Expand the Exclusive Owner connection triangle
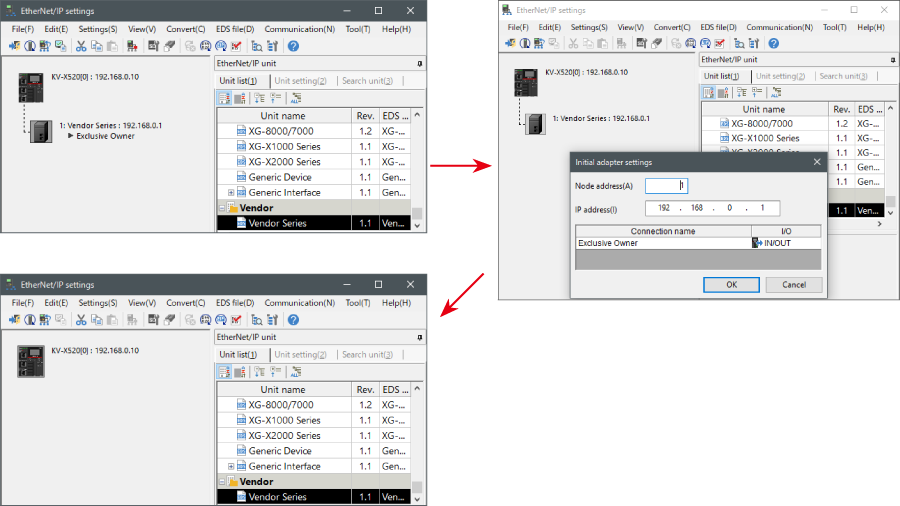The height and width of the screenshot is (506, 900). tap(71, 136)
